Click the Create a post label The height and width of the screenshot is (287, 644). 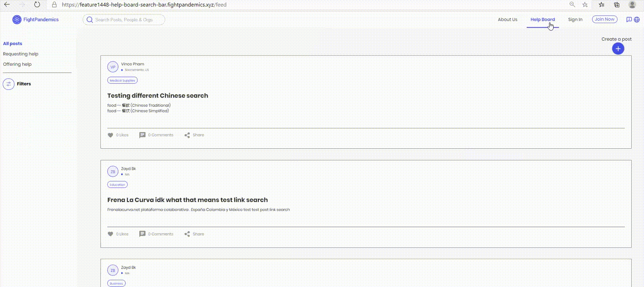tap(617, 39)
